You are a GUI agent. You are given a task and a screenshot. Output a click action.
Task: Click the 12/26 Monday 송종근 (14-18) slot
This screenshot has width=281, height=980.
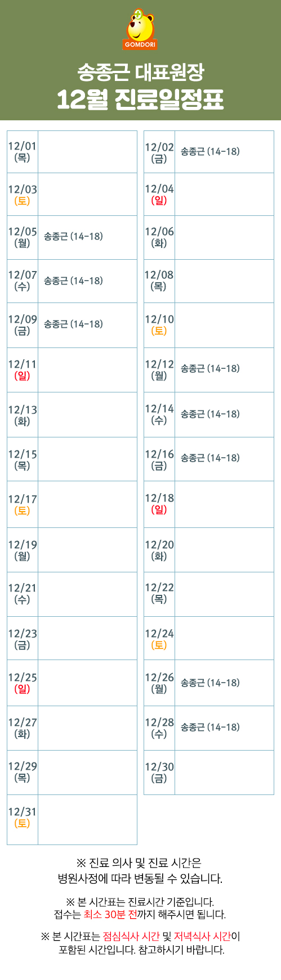pos(210,683)
